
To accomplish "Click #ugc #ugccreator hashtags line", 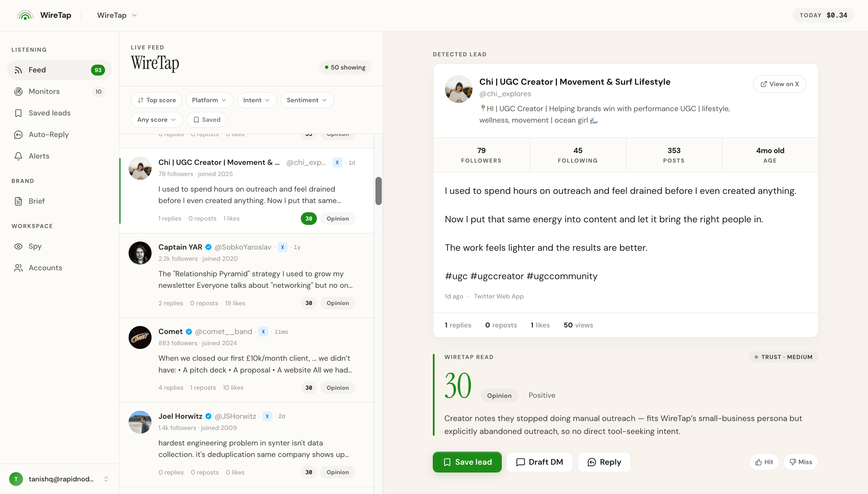I will tap(521, 276).
